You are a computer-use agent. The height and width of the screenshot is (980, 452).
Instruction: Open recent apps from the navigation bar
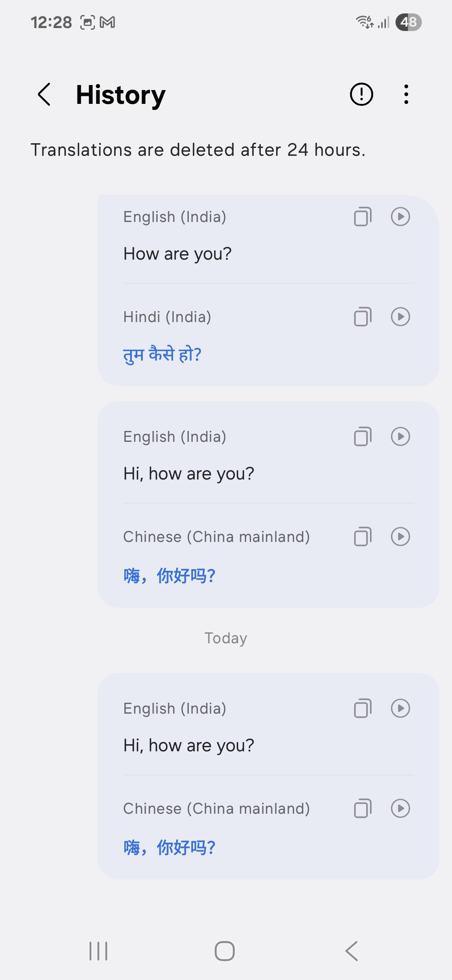tap(98, 951)
